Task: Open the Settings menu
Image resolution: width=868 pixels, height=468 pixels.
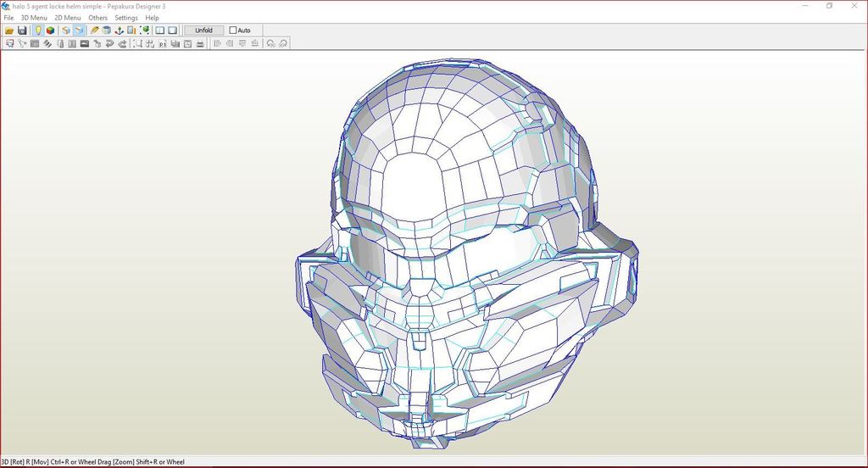Action: [126, 18]
